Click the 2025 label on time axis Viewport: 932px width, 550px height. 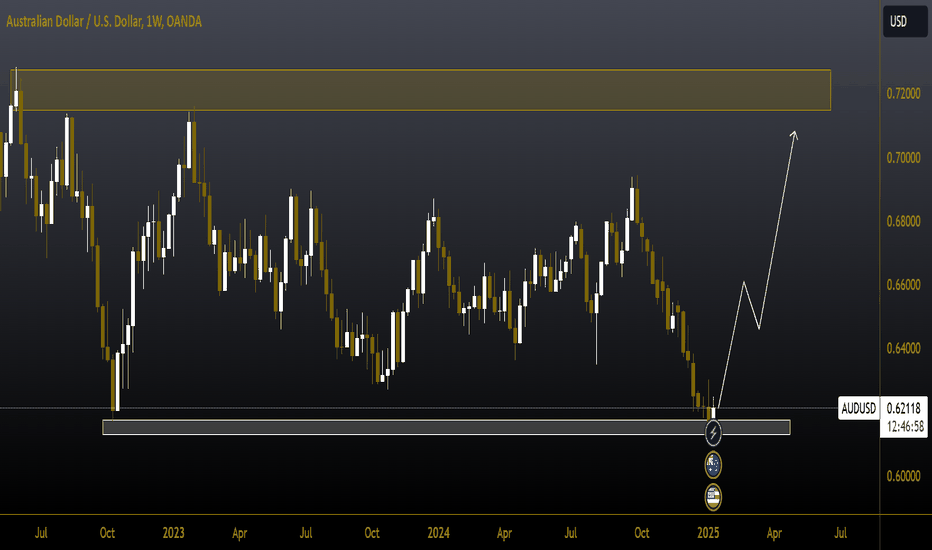click(708, 533)
